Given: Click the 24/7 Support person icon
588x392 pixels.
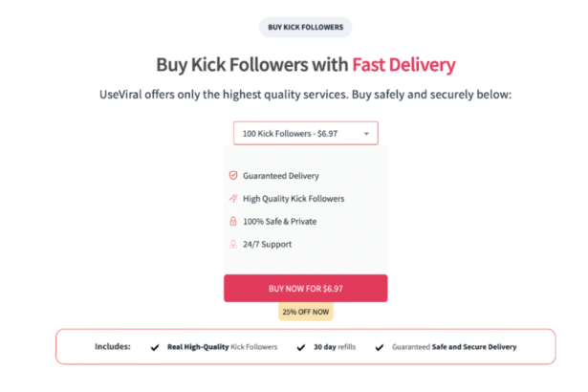Looking at the screenshot, I should 232,245.
